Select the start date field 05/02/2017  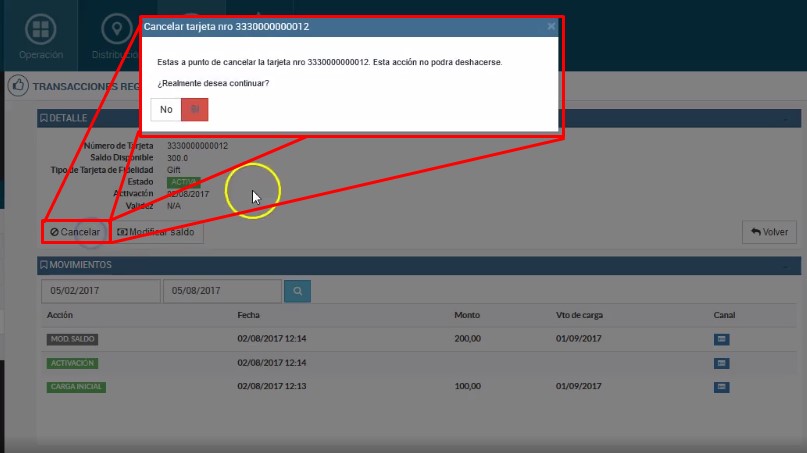tap(100, 291)
